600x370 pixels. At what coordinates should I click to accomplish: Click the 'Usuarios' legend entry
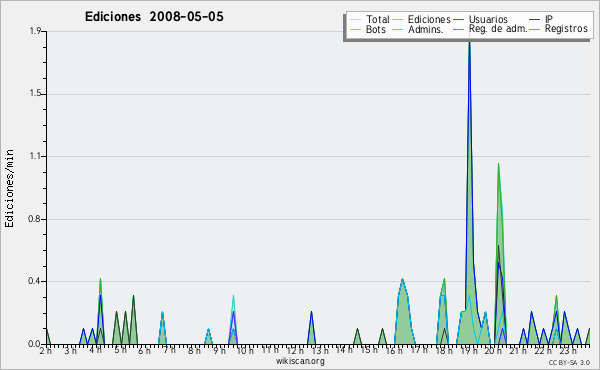488,19
